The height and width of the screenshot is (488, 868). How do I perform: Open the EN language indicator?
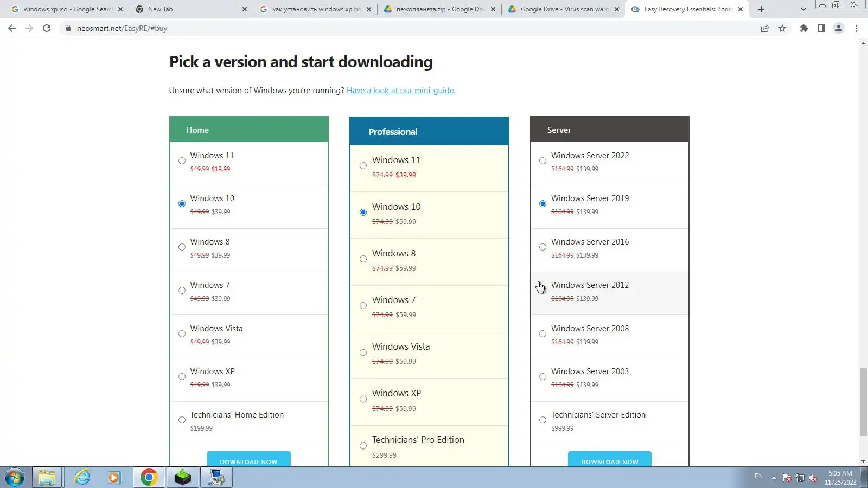tap(758, 476)
